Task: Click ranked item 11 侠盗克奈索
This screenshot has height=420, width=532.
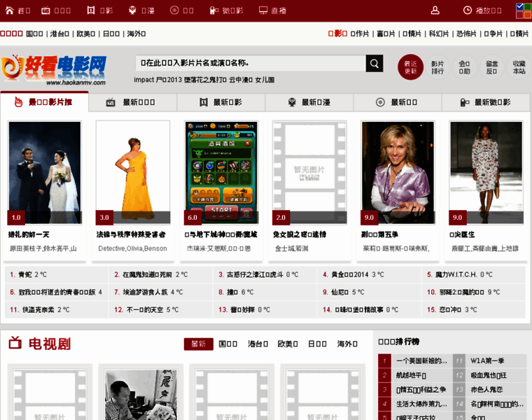Action: point(39,309)
